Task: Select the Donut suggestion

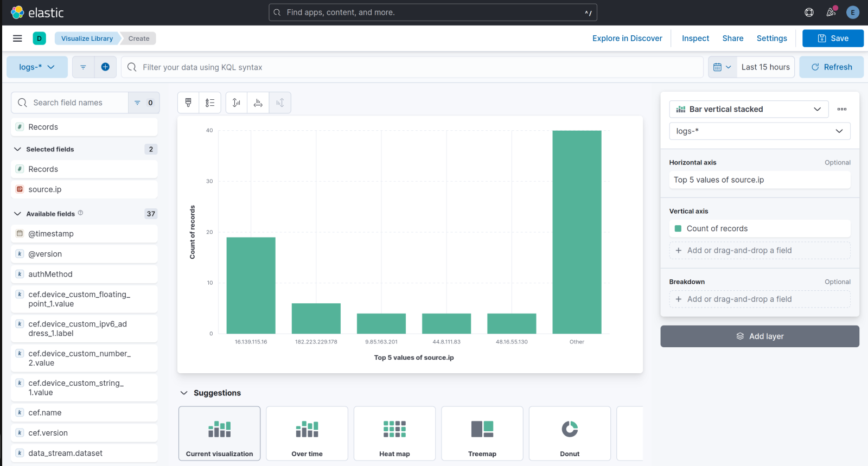Action: (570, 433)
